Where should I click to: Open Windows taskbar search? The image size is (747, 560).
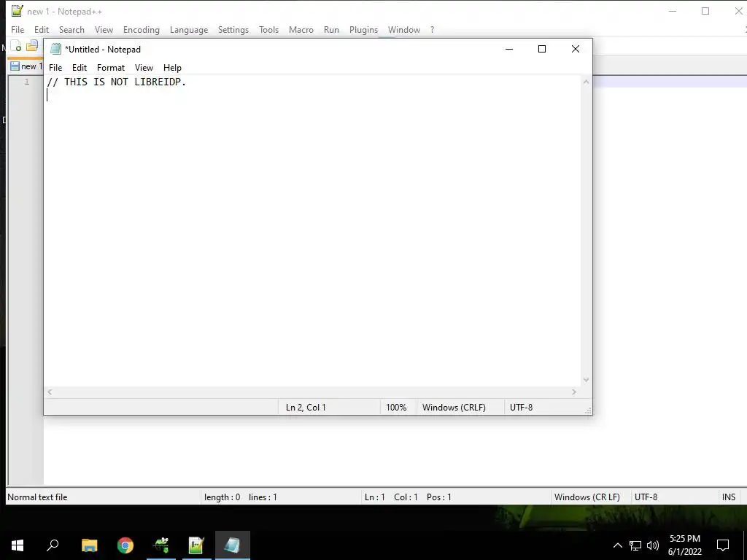(53, 545)
